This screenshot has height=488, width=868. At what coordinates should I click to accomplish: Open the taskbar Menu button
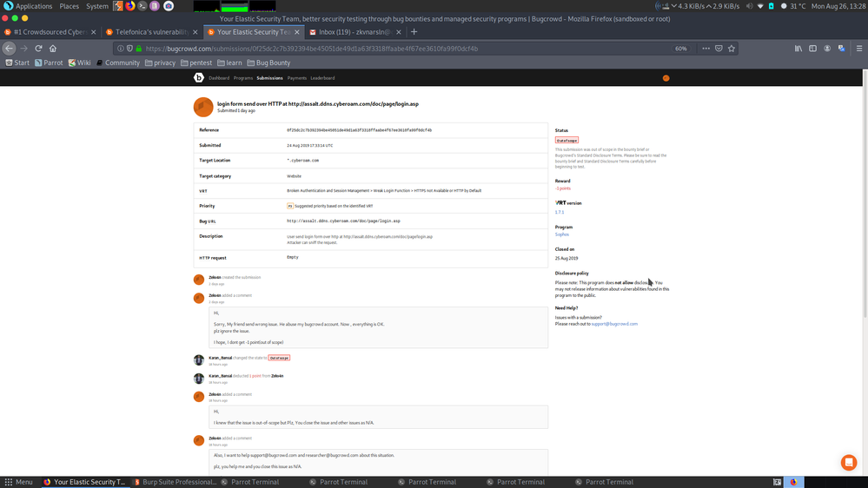18,482
